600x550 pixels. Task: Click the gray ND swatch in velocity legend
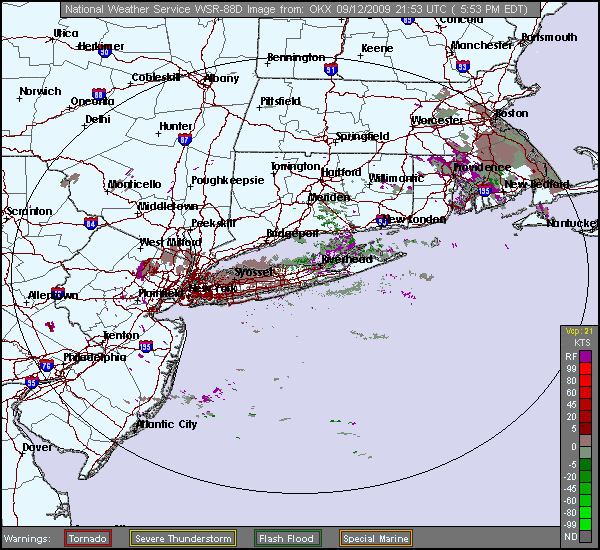point(585,536)
